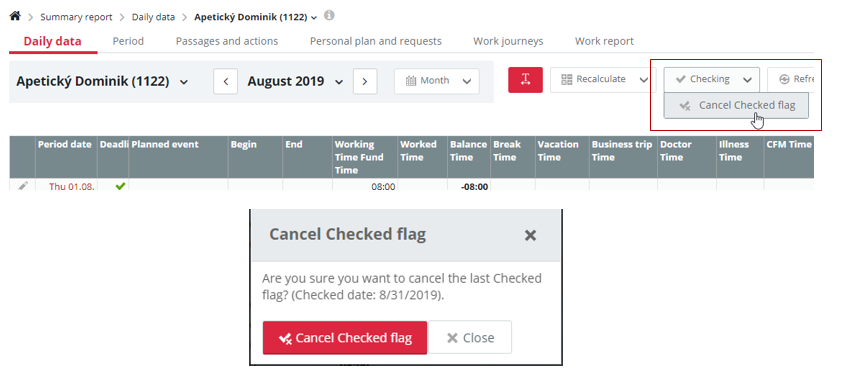Viewport: 844px width, 386px height.
Task: Click the Close button in the dialog
Action: coord(470,338)
